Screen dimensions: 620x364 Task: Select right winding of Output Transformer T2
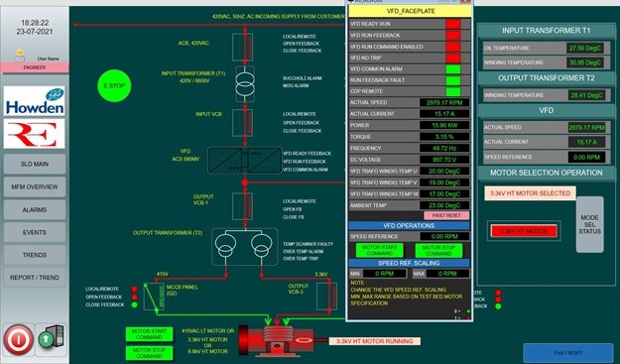click(261, 246)
